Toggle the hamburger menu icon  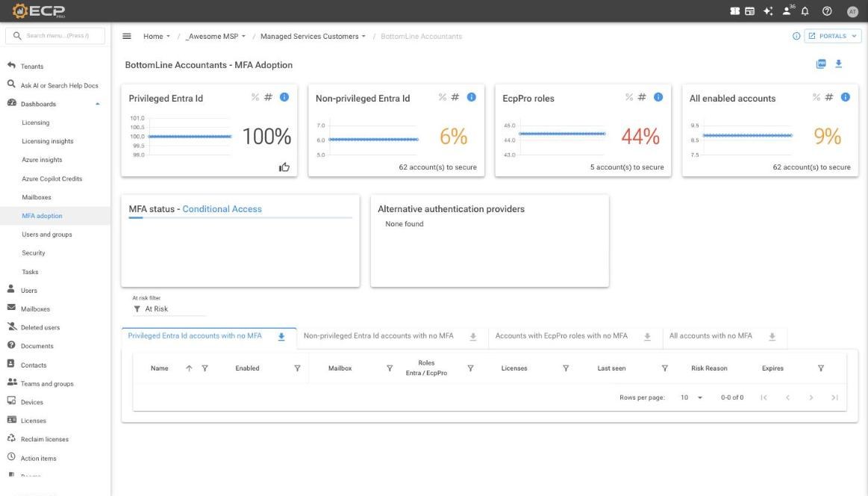pyautogui.click(x=127, y=36)
